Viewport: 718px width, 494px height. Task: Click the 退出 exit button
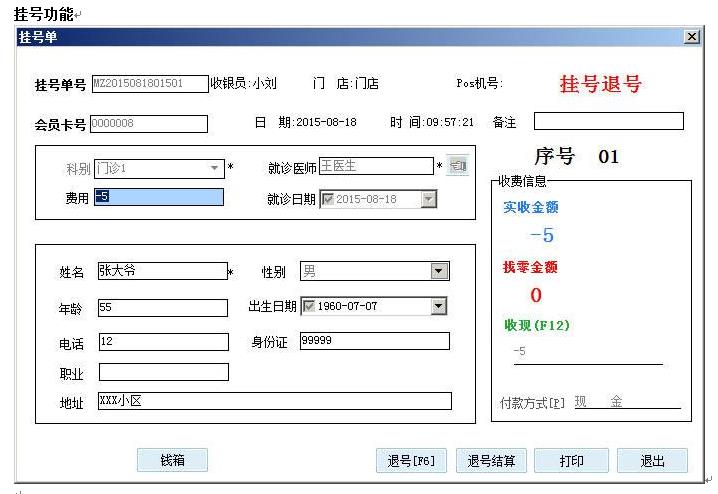click(x=652, y=461)
